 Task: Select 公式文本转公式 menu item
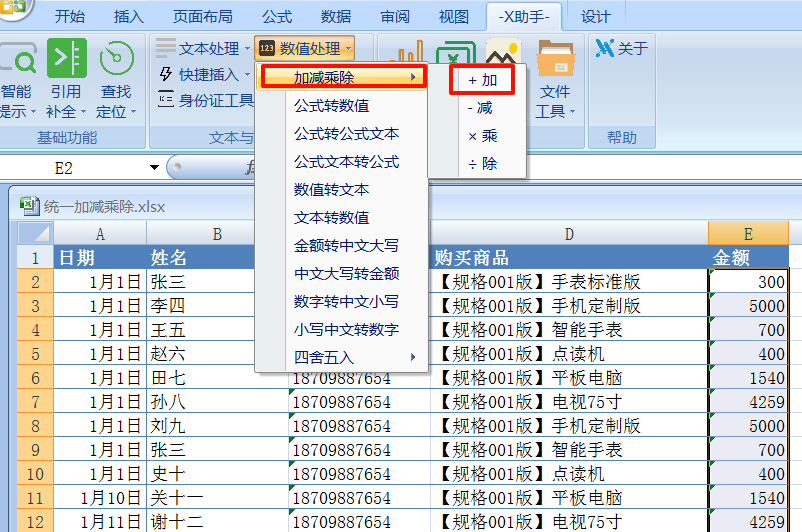[346, 162]
